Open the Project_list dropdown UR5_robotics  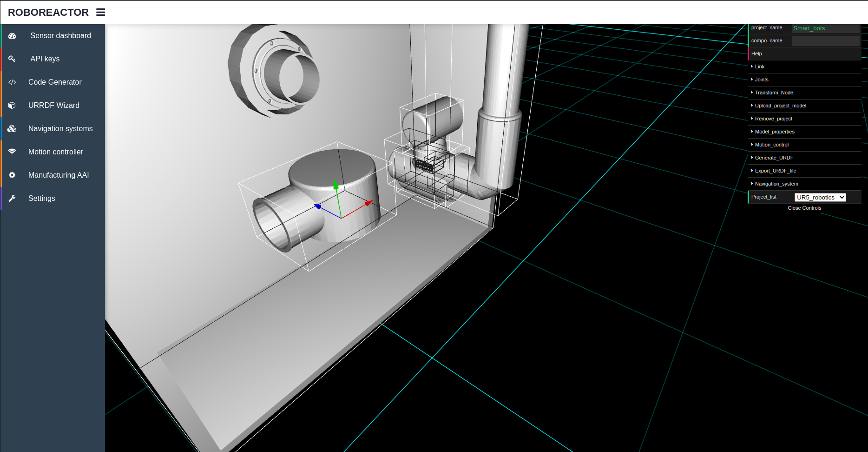tap(820, 198)
